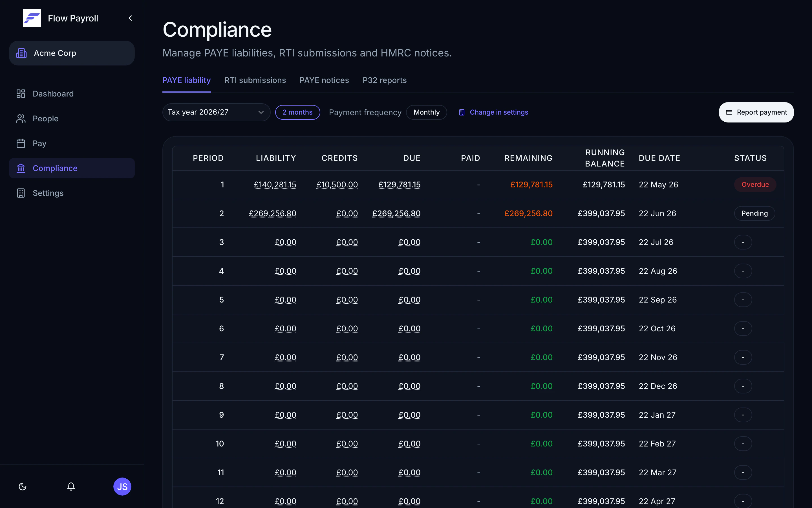The height and width of the screenshot is (508, 812).
Task: Click the STATUS column header
Action: point(750,158)
